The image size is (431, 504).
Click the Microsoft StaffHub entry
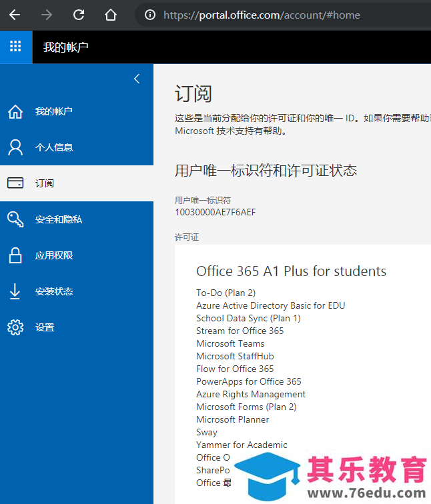[x=235, y=356]
